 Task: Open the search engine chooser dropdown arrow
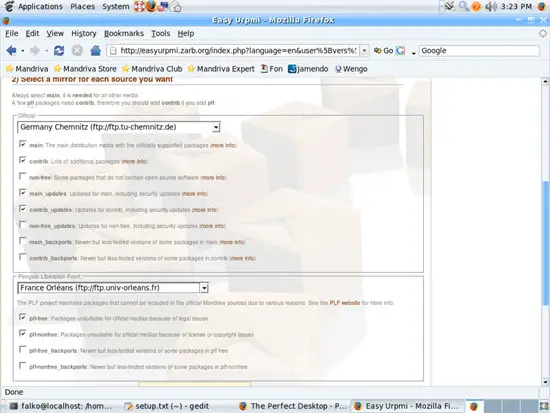tap(414, 53)
